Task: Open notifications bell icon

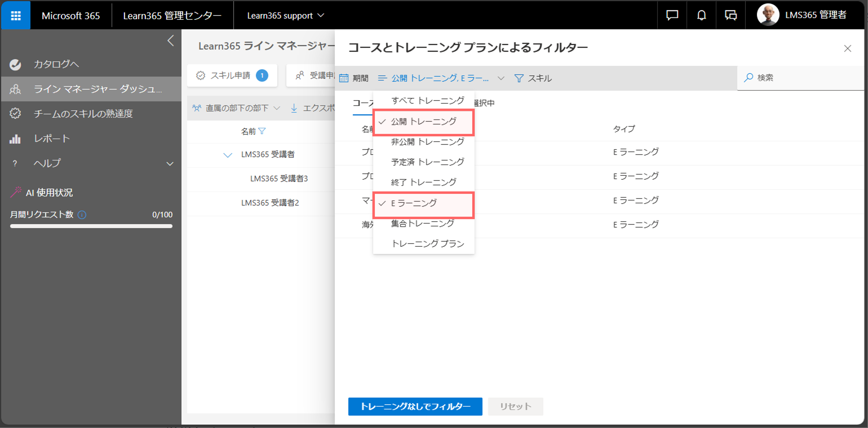Action: [701, 15]
